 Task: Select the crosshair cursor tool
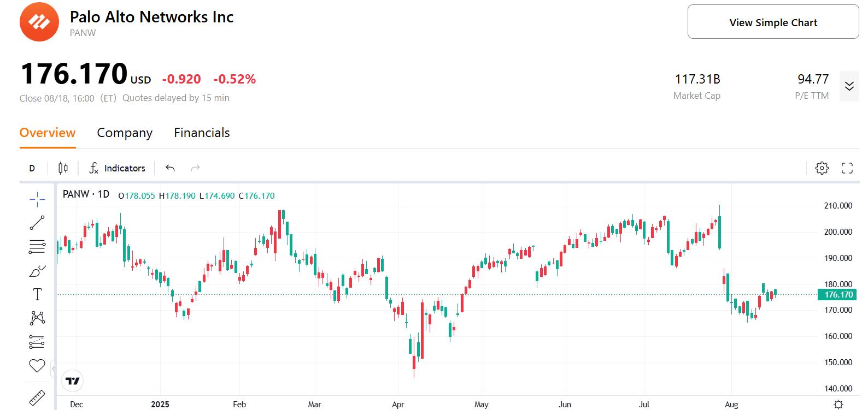click(x=37, y=200)
